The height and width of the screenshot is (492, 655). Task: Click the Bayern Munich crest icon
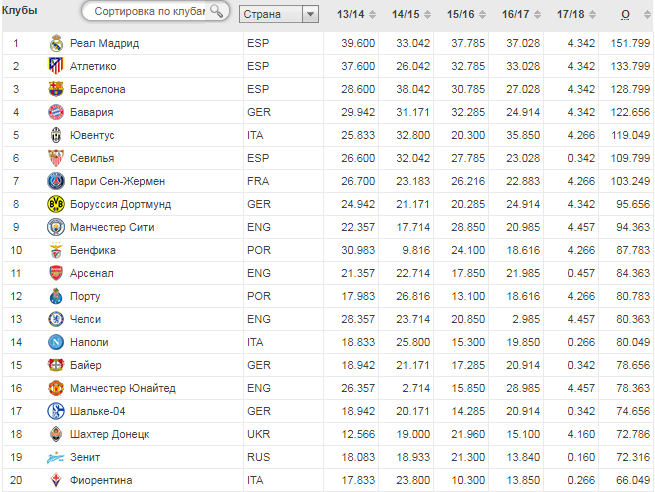(x=56, y=112)
